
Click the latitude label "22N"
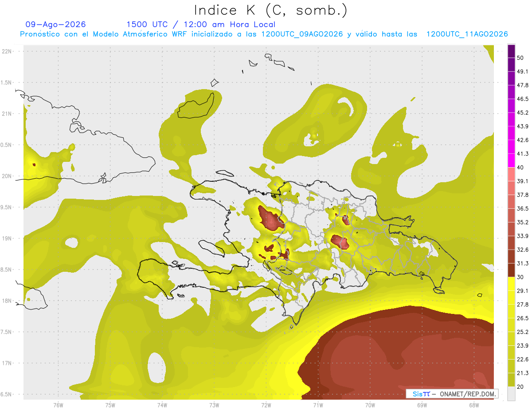point(7,51)
